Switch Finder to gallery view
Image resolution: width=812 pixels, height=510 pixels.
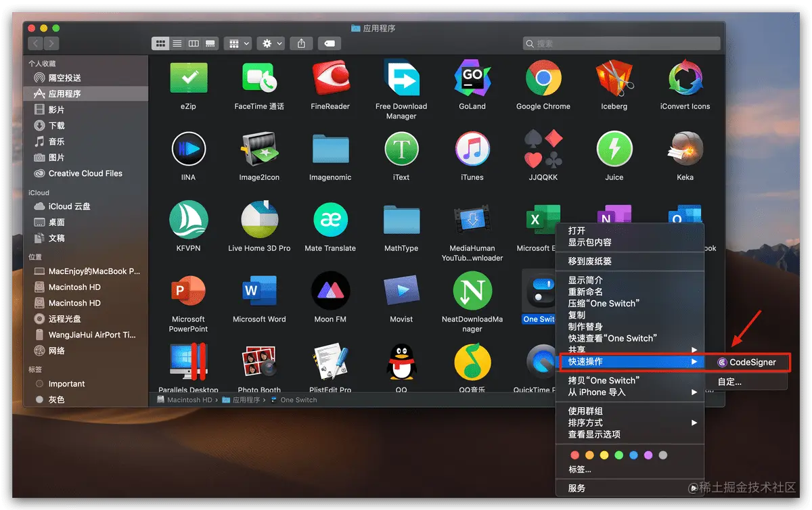coord(210,43)
